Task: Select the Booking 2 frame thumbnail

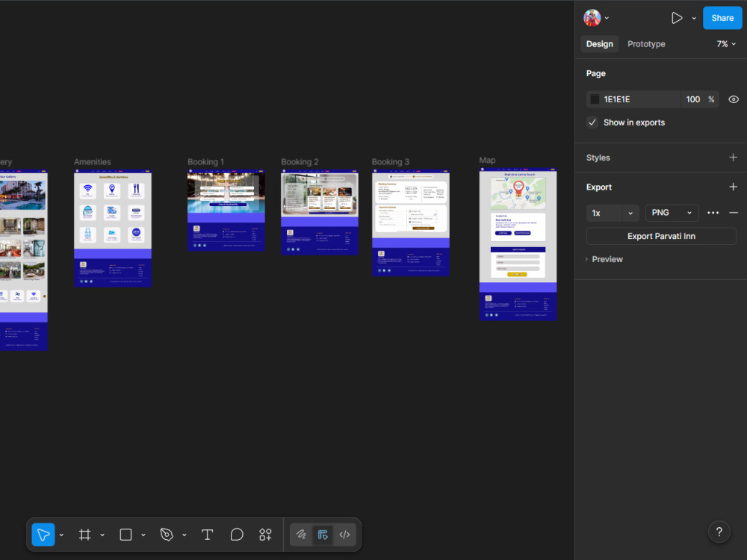Action: (319, 212)
